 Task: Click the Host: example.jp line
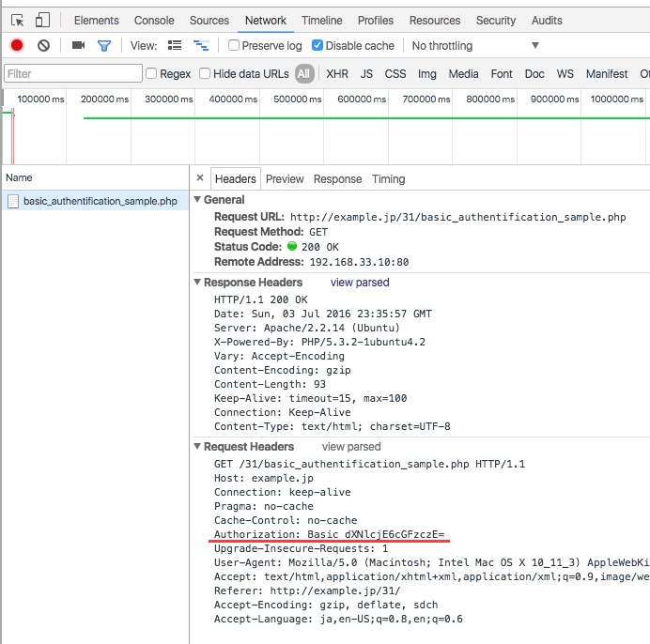point(264,478)
